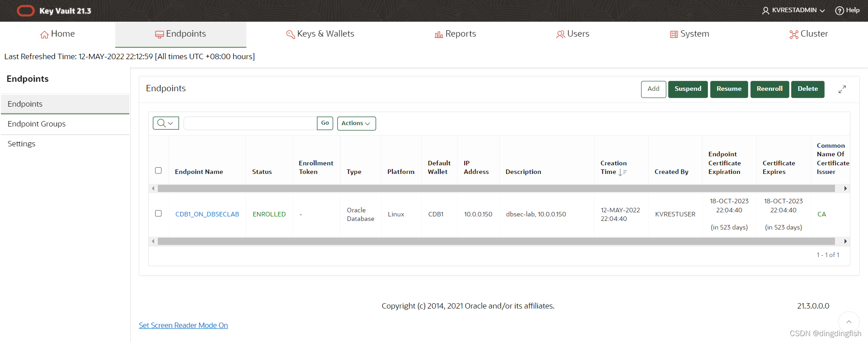The width and height of the screenshot is (868, 342).
Task: Click the Oracle logo icon
Action: [25, 11]
